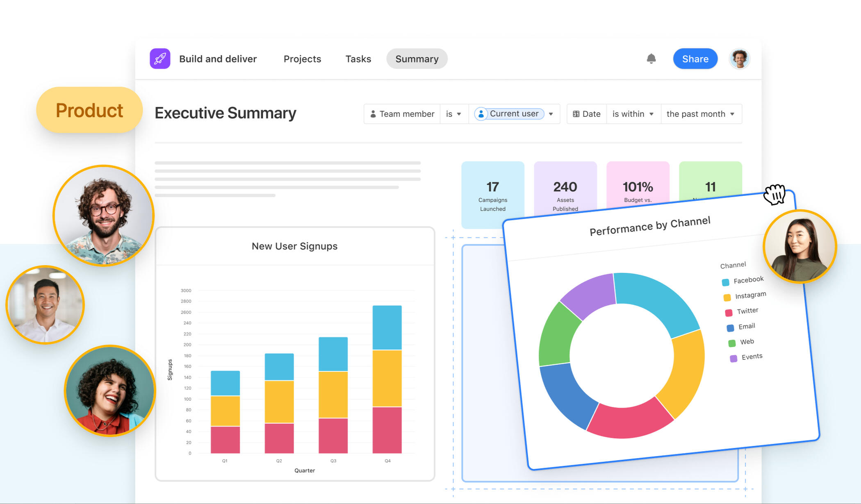Screen dimensions: 861x504
Task: Open "the past month" range dropdown
Action: pos(700,114)
